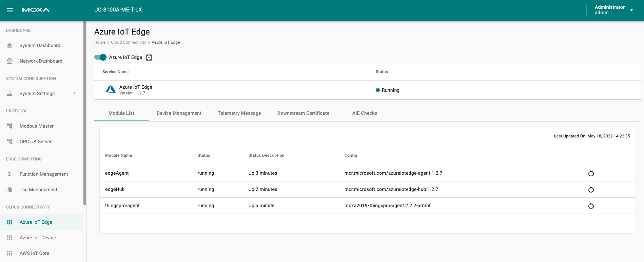Open Azure IoT Device page
This screenshot has height=262, width=644.
[38, 238]
